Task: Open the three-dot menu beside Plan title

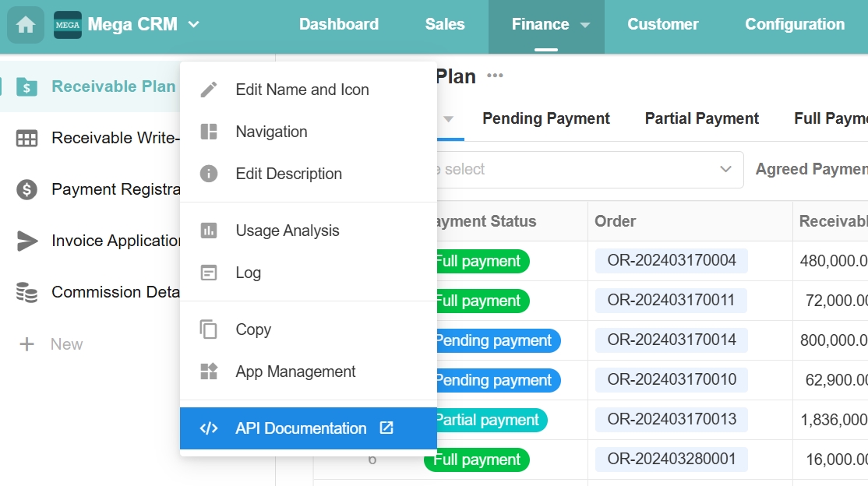Action: tap(495, 76)
